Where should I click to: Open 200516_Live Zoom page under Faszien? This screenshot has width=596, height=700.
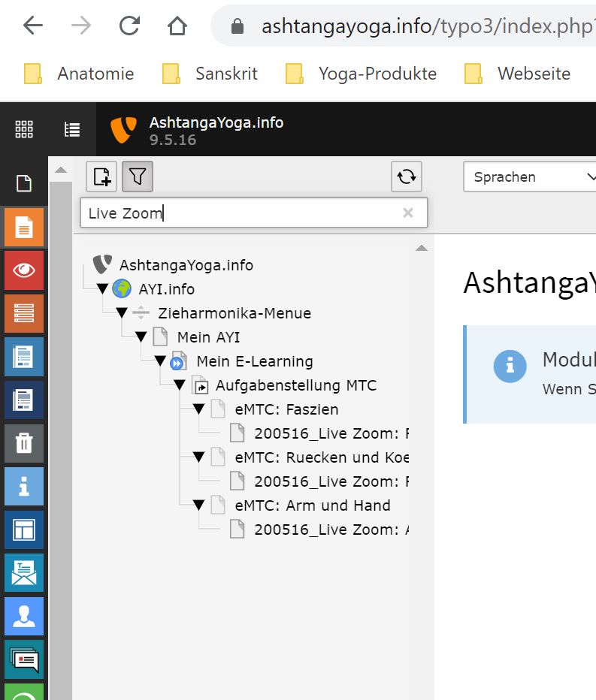(x=331, y=434)
